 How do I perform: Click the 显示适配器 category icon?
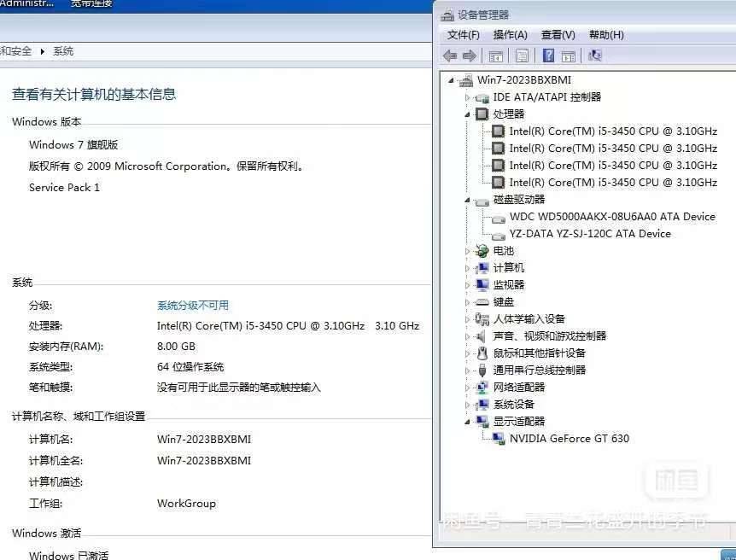(x=482, y=422)
